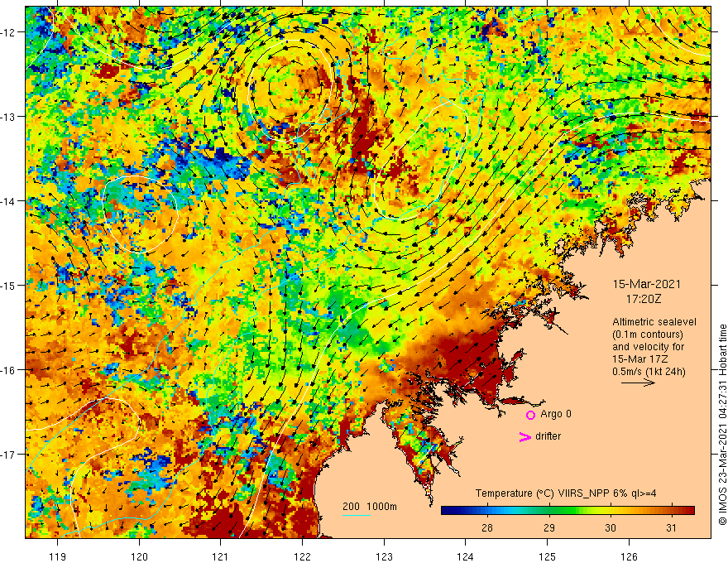The height and width of the screenshot is (563, 728).
Task: Click longitude axis label 121
Action: point(221,556)
